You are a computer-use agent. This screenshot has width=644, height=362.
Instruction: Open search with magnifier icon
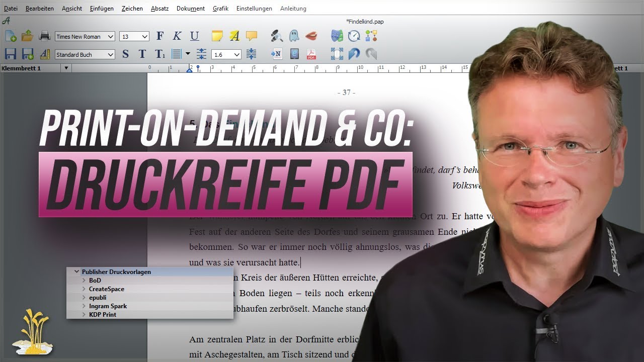coord(277,36)
